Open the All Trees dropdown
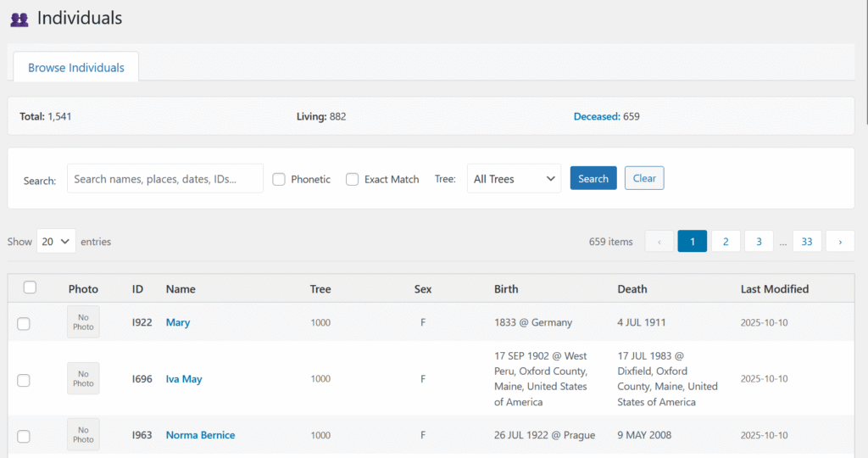Image resolution: width=868 pixels, height=458 pixels. tap(514, 179)
